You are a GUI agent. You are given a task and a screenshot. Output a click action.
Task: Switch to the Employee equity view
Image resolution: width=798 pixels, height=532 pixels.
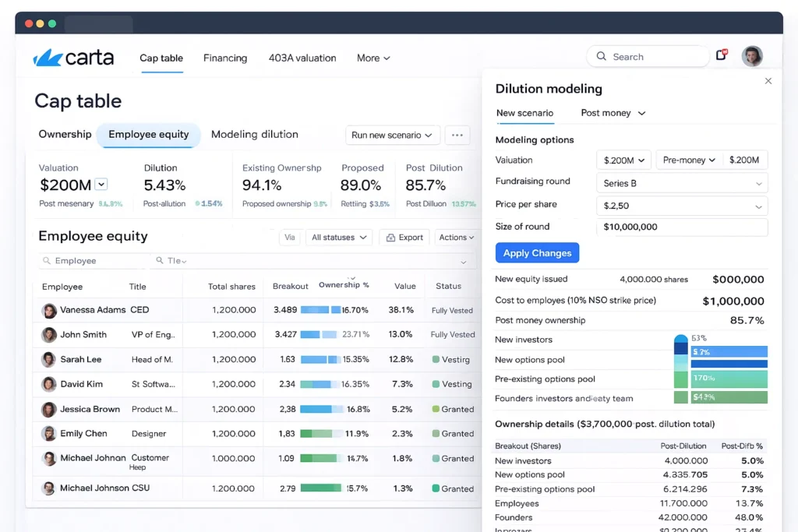(149, 134)
